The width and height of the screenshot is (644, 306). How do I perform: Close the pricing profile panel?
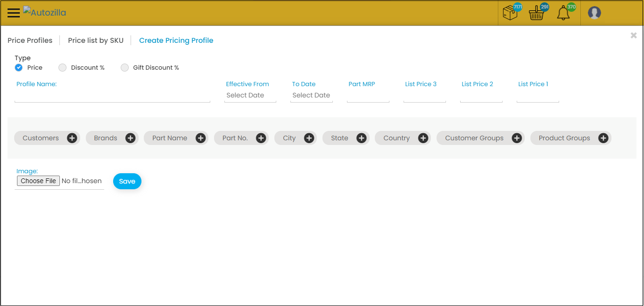633,35
